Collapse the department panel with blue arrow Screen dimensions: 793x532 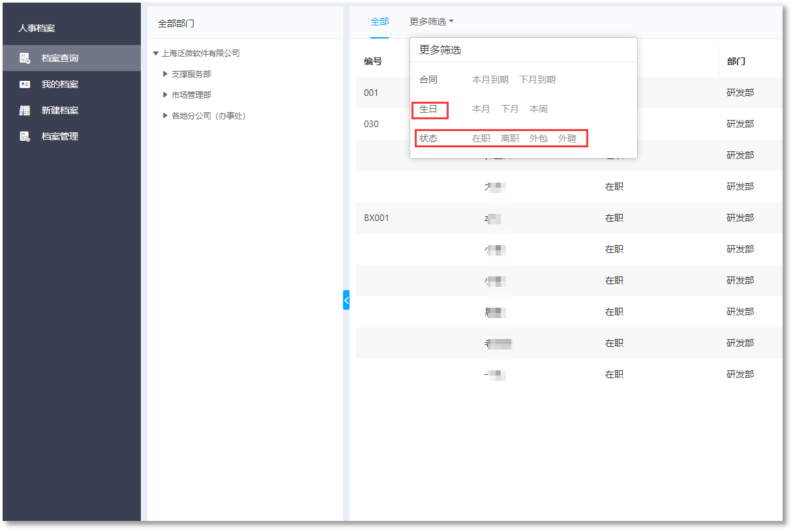coord(346,300)
